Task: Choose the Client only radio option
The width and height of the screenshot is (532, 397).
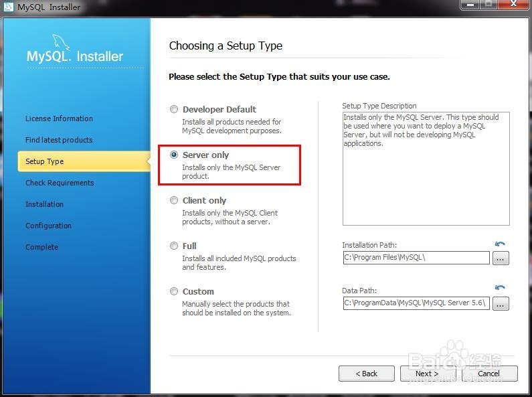Action: [174, 200]
